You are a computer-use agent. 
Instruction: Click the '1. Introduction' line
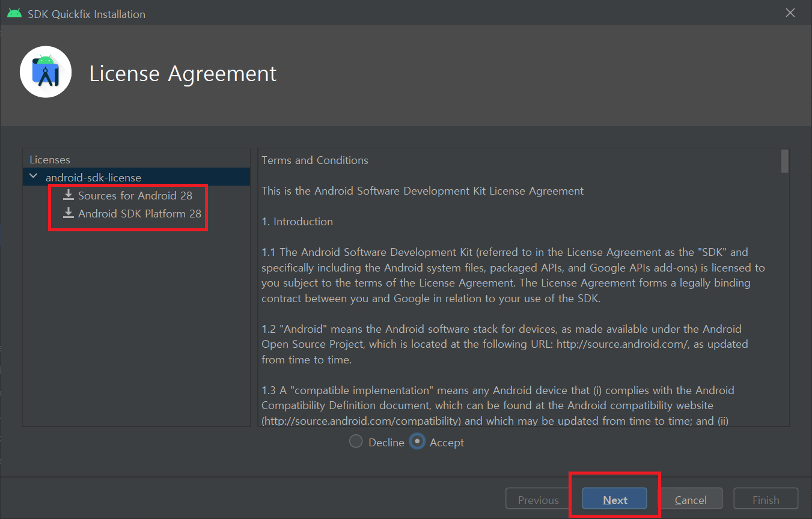click(x=297, y=222)
